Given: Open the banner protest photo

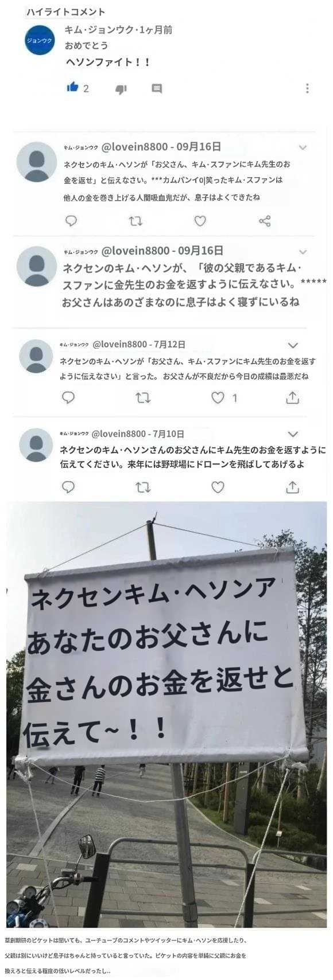Looking at the screenshot, I should coord(166,714).
